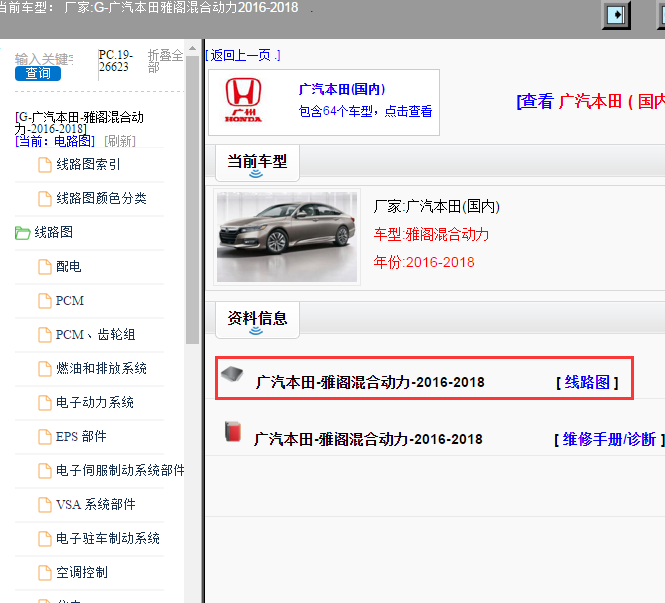The width and height of the screenshot is (665, 603).
Task: Click 广汽本田-雅阁混合动力-2016-2018 title in 维修手册 row
Action: pos(368,440)
